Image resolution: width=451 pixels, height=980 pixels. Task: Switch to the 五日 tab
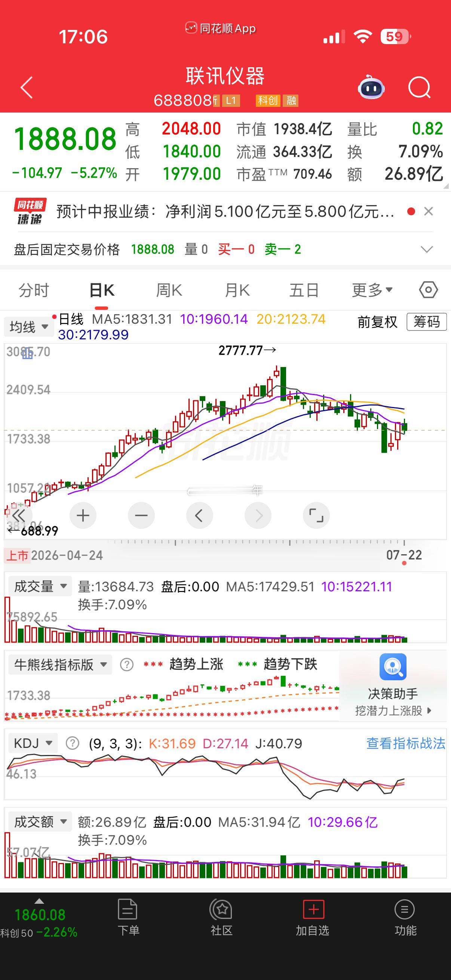[x=304, y=290]
